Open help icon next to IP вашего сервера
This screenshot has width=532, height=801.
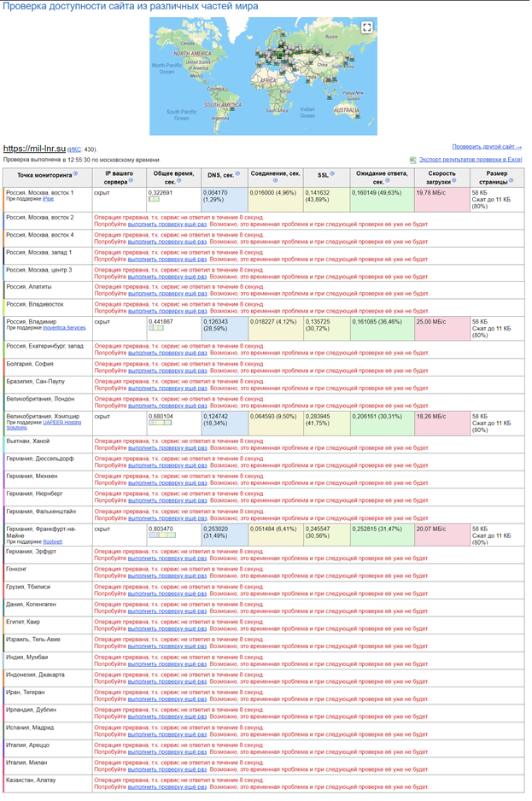(x=131, y=180)
